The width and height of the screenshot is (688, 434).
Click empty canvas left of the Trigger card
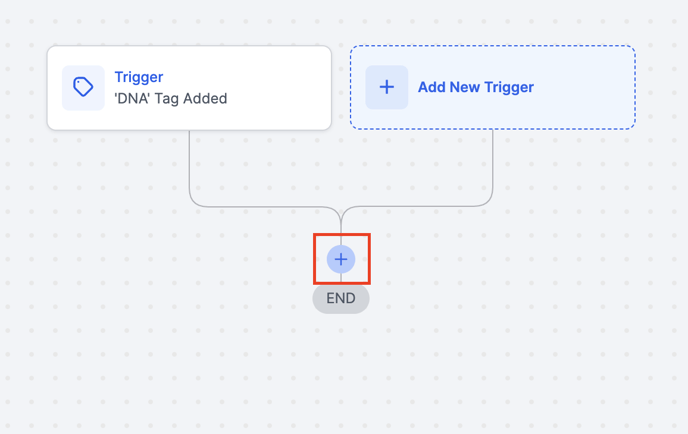pyautogui.click(x=22, y=88)
